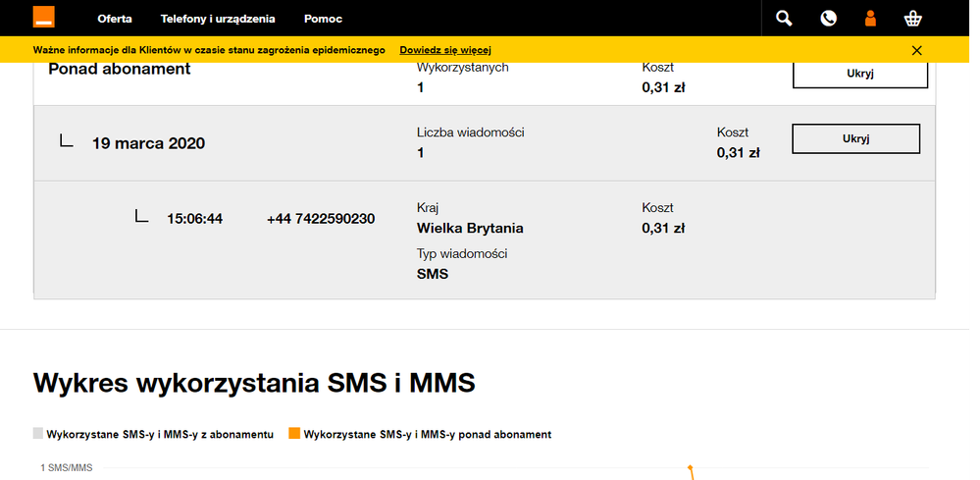
Task: Click the 19 marca 2020 date row
Action: pos(148,142)
